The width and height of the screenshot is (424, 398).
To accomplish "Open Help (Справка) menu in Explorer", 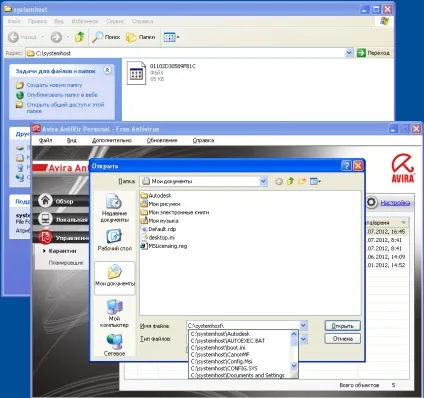I will [x=142, y=21].
